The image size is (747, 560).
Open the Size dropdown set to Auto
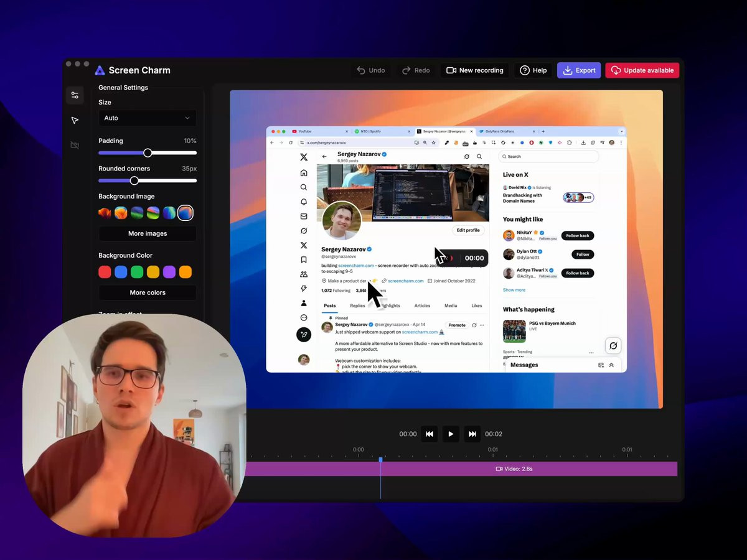[148, 118]
